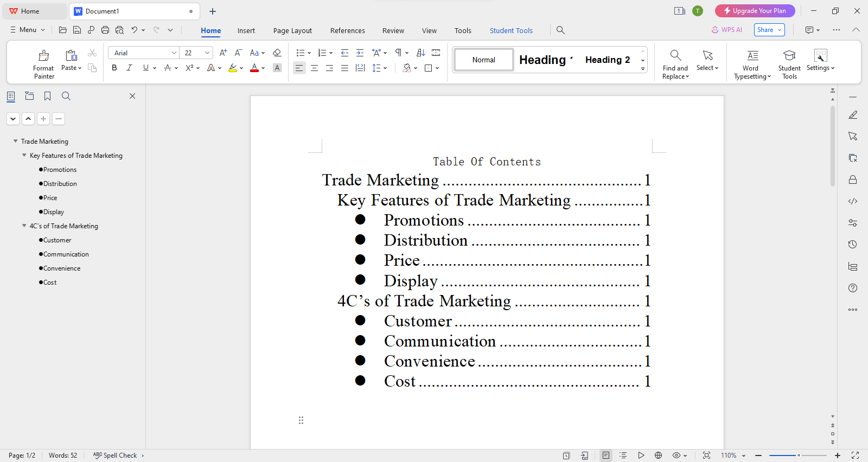Image resolution: width=868 pixels, height=462 pixels.
Task: Click the numbered list icon
Action: [x=322, y=53]
